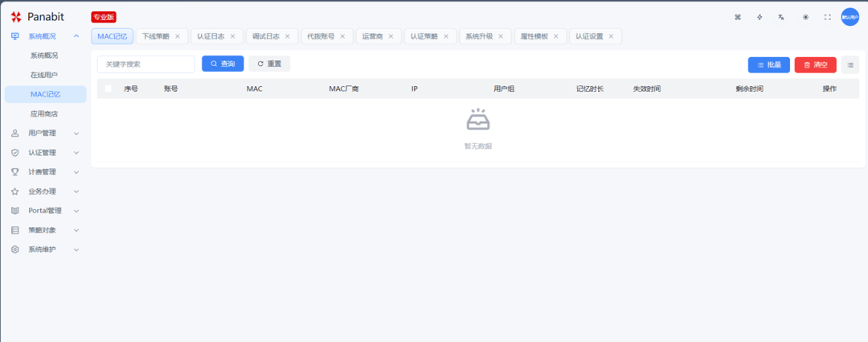Close the 属性模板 tab
The width and height of the screenshot is (868, 342).
pos(556,36)
